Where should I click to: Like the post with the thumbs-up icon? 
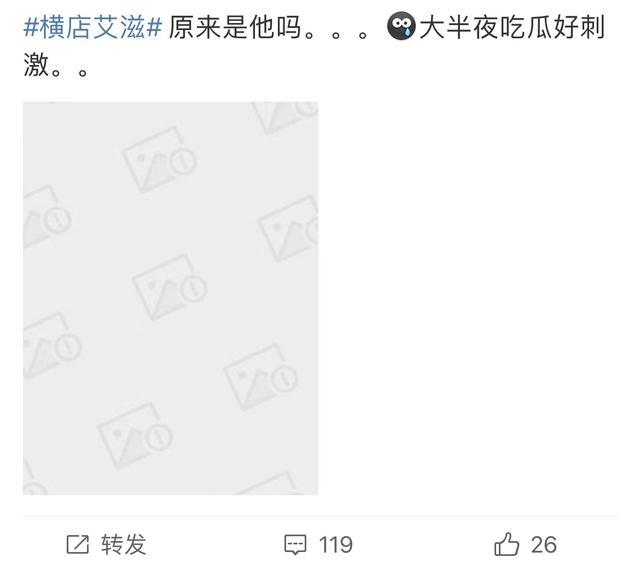pyautogui.click(x=507, y=544)
